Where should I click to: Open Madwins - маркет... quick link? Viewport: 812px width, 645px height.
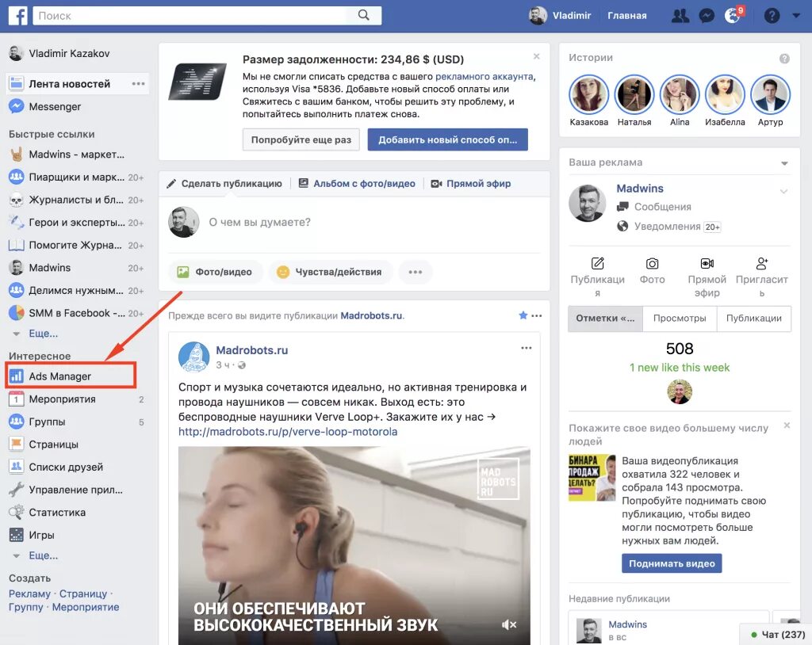click(67, 155)
